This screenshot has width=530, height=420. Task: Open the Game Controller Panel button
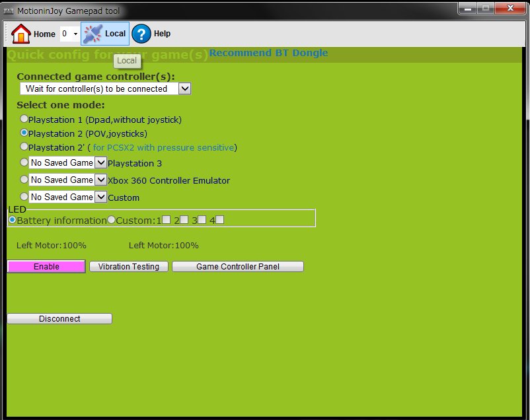(238, 267)
